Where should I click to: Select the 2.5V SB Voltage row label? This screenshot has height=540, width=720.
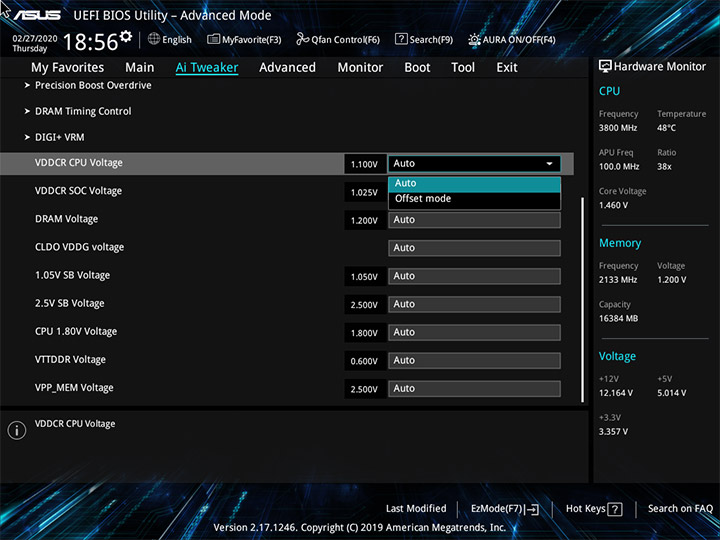click(x=70, y=303)
